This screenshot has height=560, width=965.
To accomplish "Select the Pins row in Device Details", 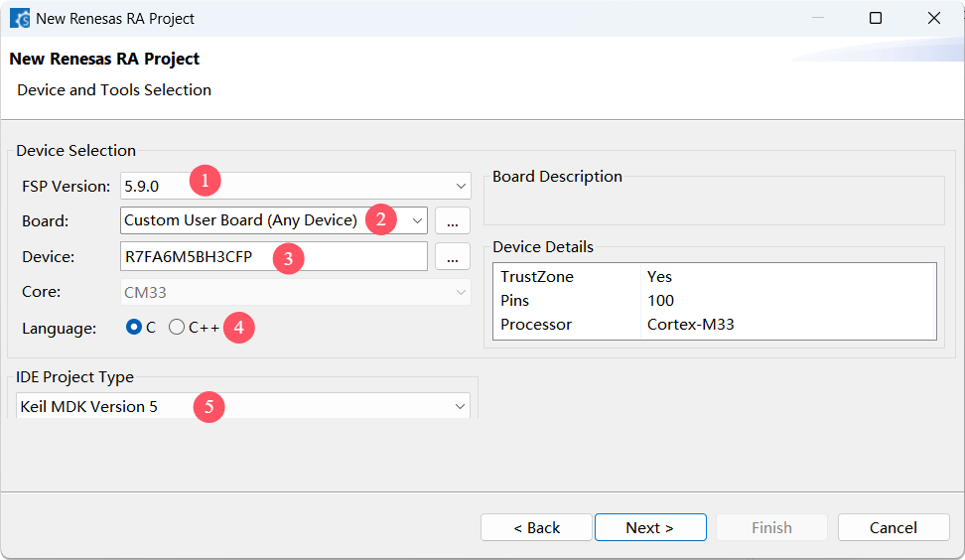I will (715, 300).
